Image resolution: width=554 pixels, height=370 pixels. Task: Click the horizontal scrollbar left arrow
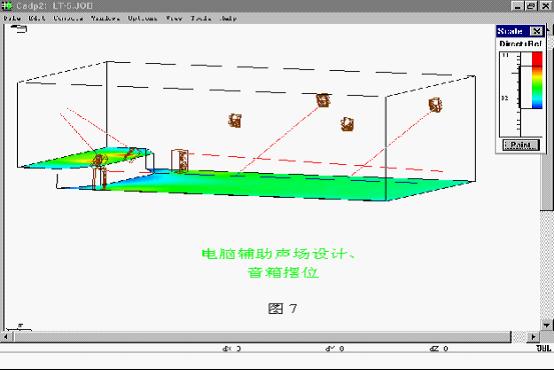tap(6, 337)
